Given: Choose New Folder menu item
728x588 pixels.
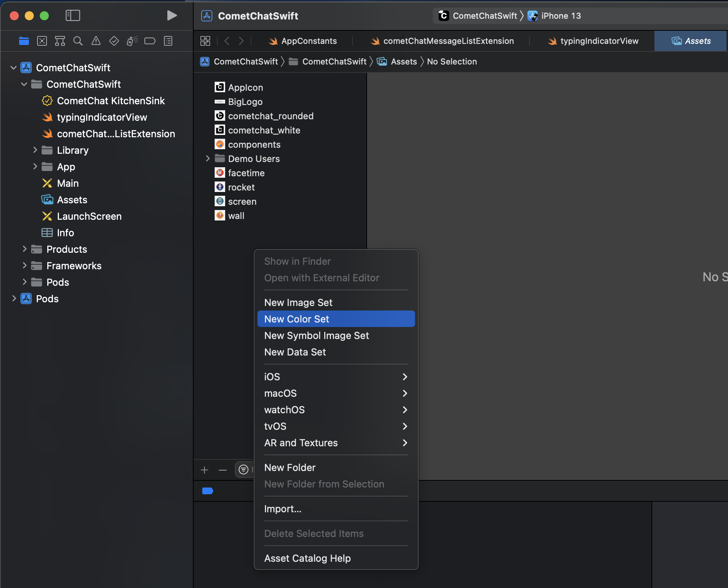Looking at the screenshot, I should (x=336, y=467).
